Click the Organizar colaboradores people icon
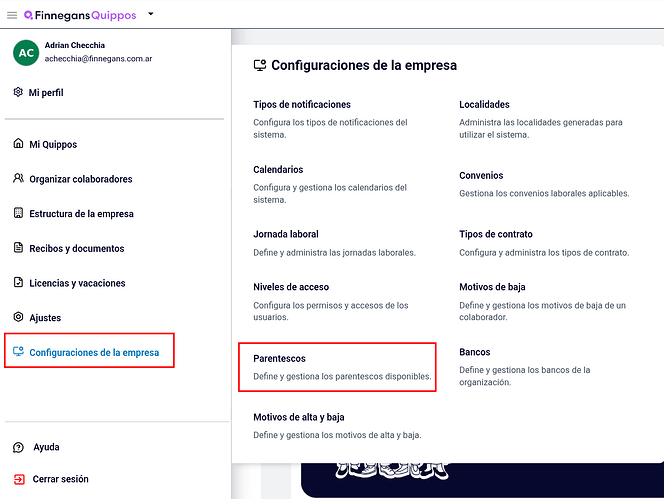This screenshot has height=499, width=664. click(18, 178)
